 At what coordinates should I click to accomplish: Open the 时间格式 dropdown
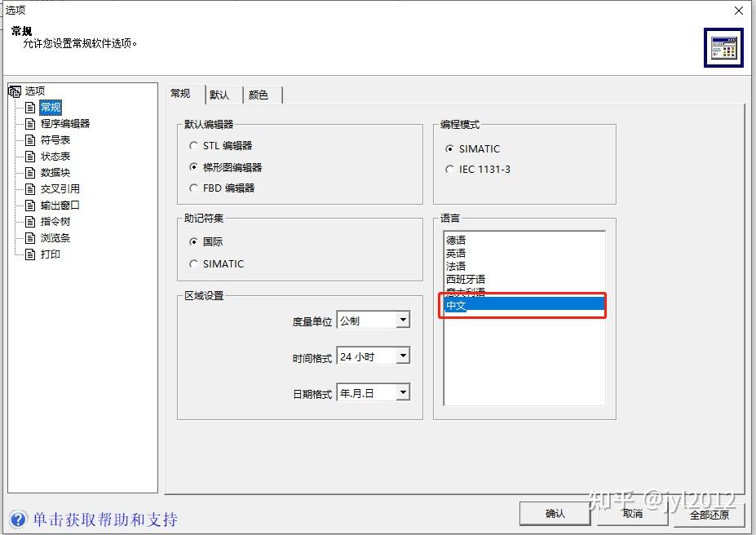405,356
